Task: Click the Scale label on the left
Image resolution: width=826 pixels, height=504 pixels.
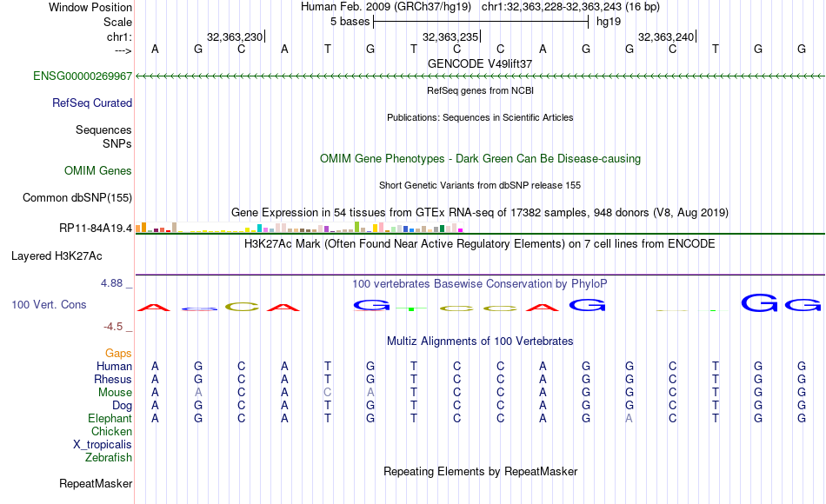Action: click(117, 22)
